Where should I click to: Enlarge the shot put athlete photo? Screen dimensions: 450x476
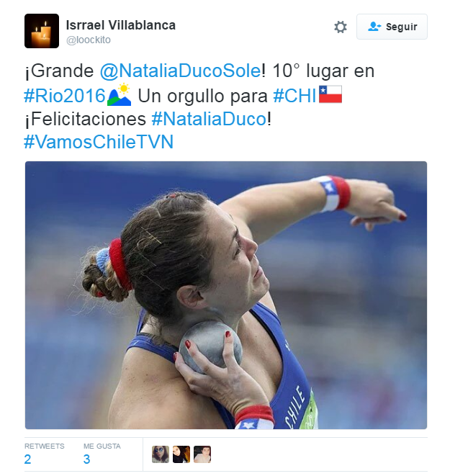point(226,295)
